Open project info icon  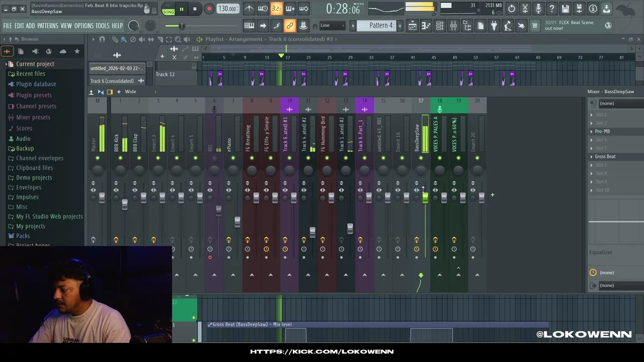(x=593, y=9)
